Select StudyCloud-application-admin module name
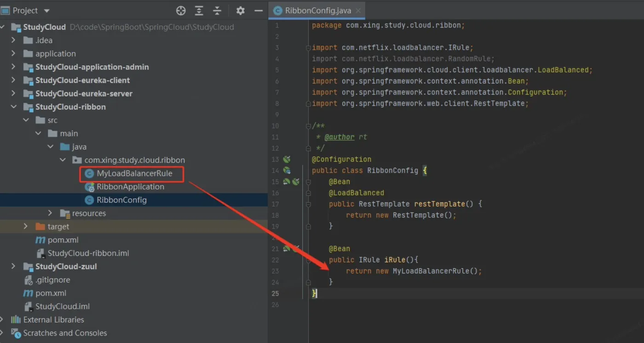This screenshot has width=644, height=343. (x=92, y=67)
